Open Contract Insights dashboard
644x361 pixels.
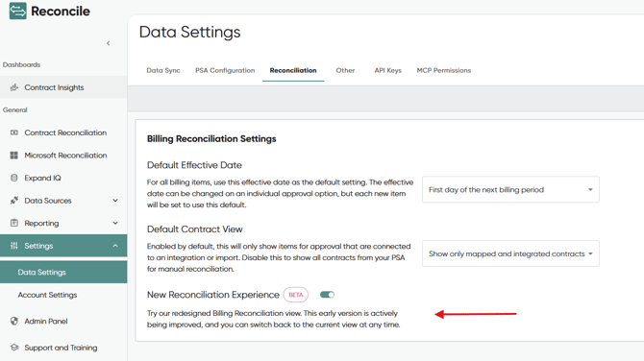(63, 87)
